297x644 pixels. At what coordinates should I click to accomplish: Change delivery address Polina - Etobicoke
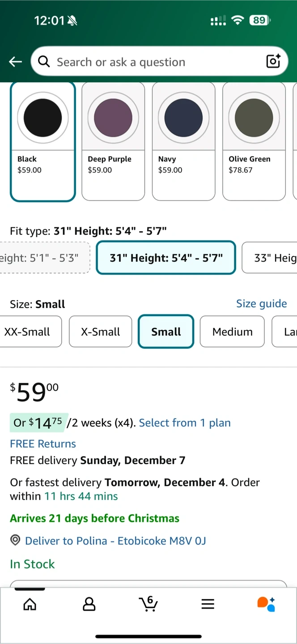tap(115, 541)
